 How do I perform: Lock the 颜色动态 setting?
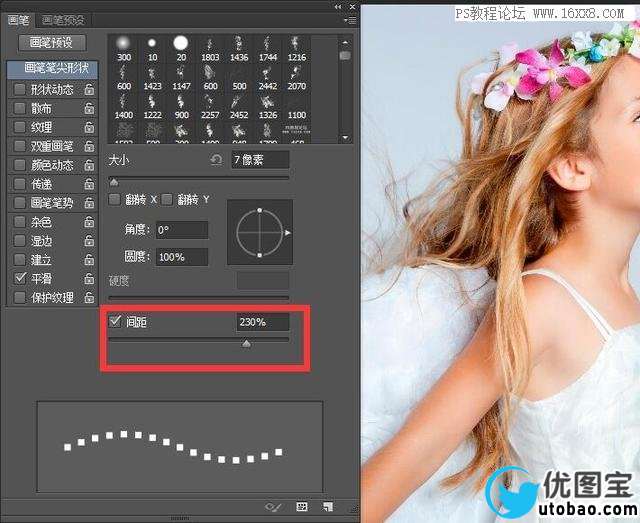pyautogui.click(x=89, y=165)
